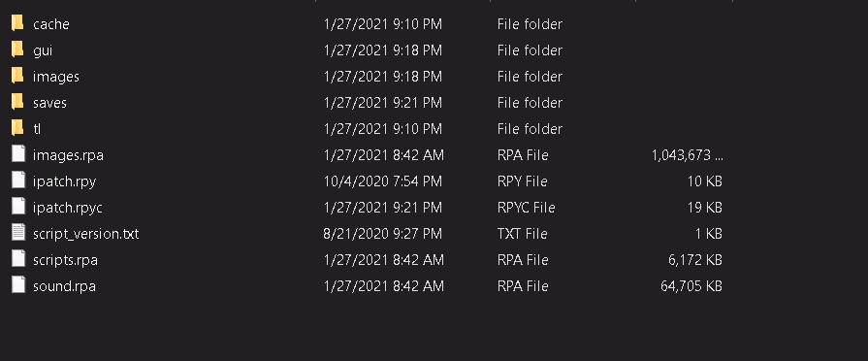Select the ipatch.rpy file icon

pos(18,180)
